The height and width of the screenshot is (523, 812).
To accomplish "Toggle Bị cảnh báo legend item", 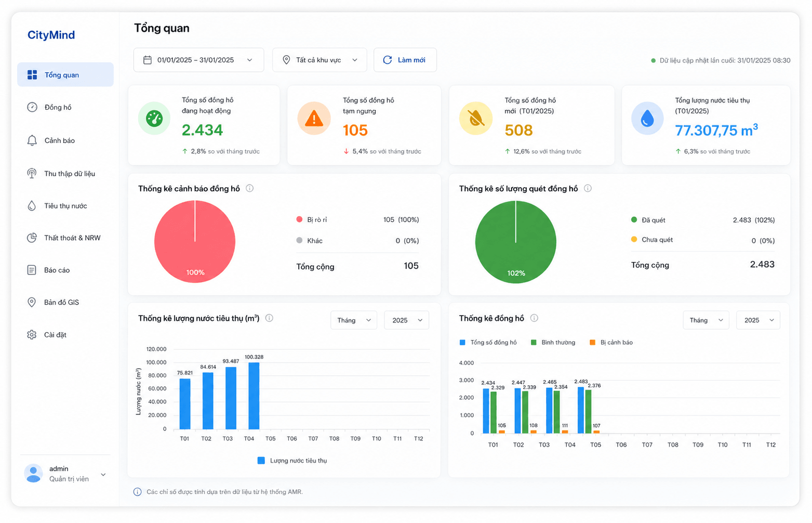I will coord(611,343).
